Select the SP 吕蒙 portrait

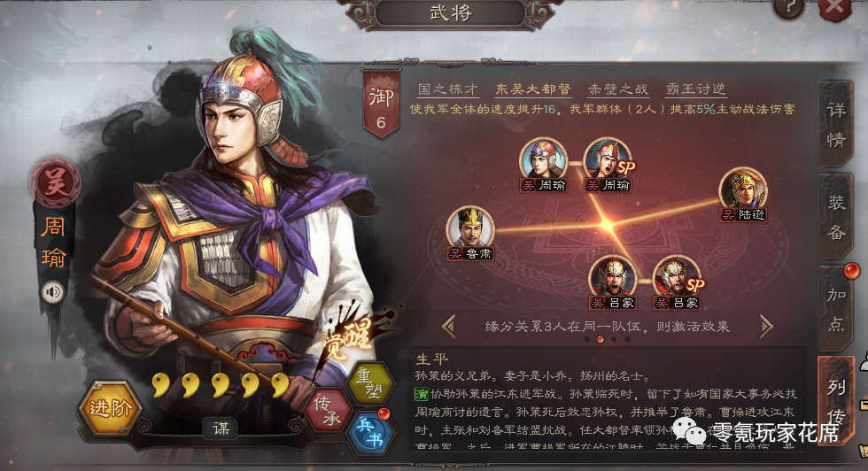coord(677,282)
